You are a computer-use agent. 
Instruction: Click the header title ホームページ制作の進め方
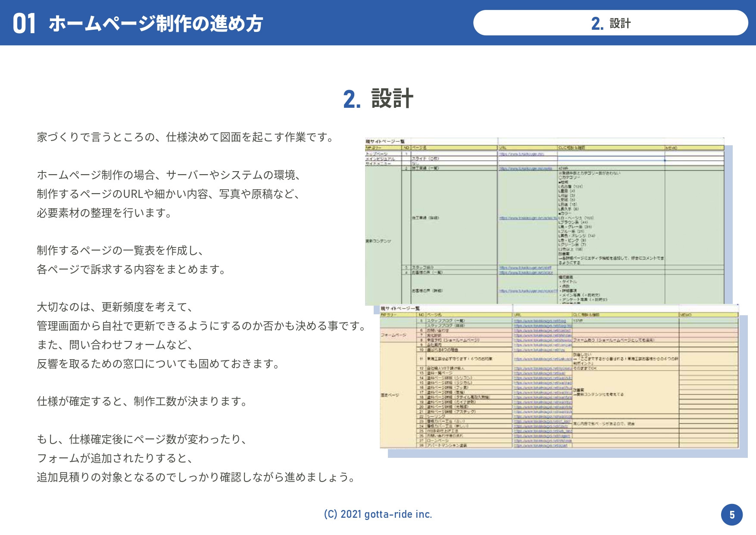[156, 23]
